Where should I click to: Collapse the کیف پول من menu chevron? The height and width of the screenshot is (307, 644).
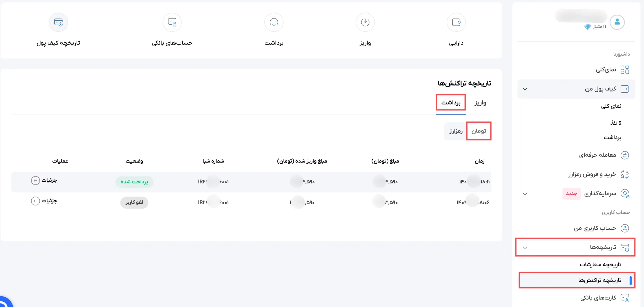tap(525, 89)
